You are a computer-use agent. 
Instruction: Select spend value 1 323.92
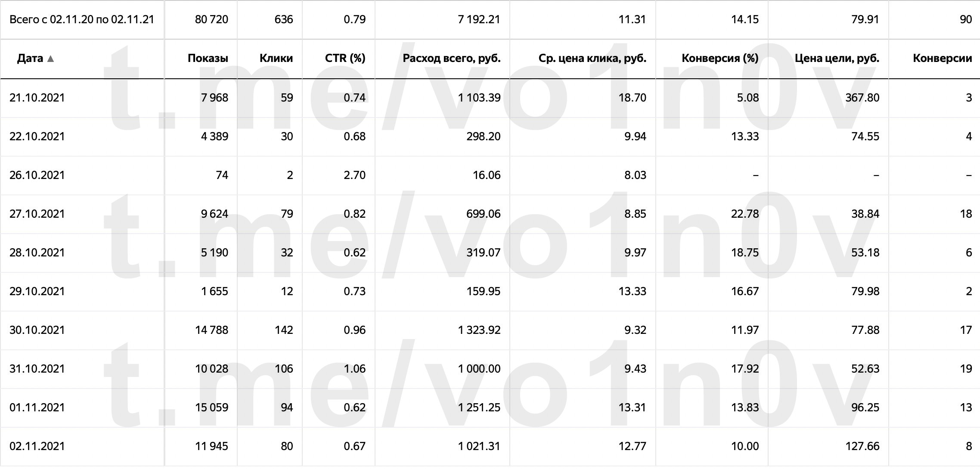479,330
